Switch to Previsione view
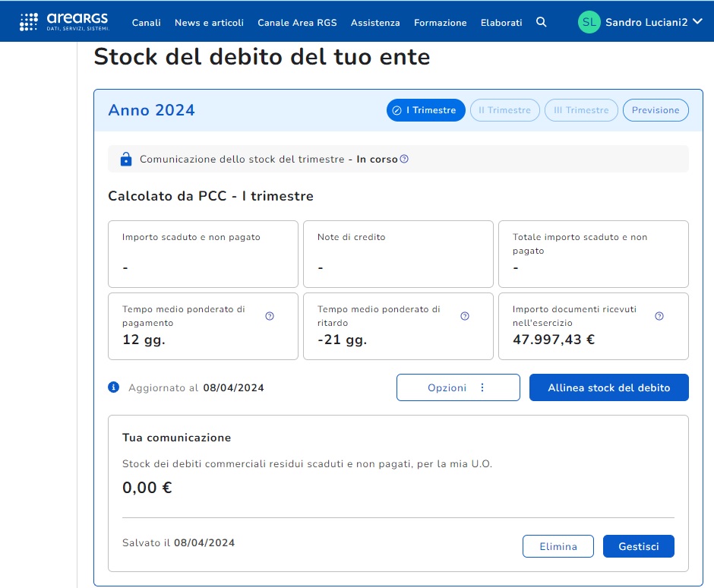 656,110
